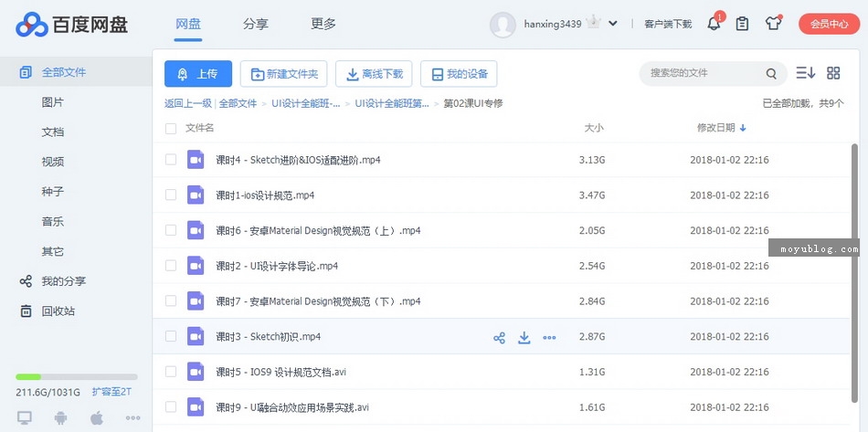Click the desktop client icon in sidebar footer

(x=25, y=417)
